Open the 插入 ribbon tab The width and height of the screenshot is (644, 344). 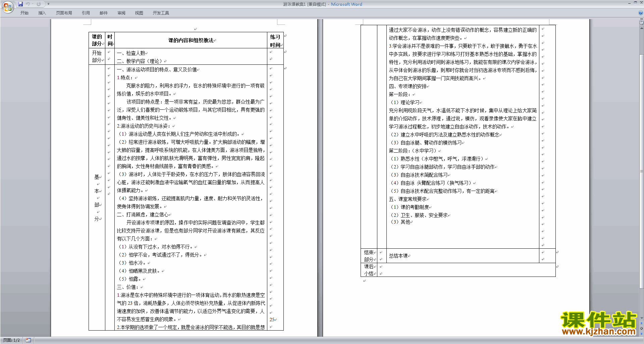42,13
